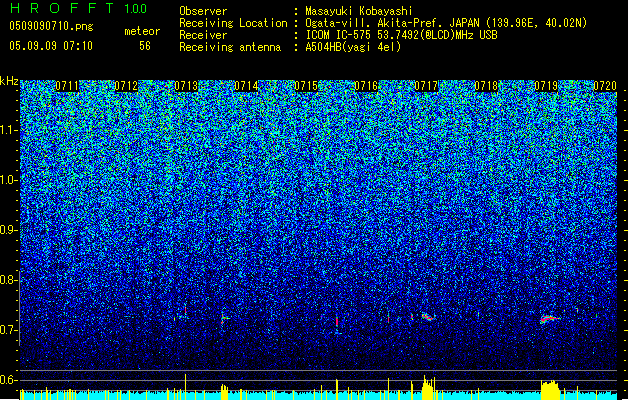629x400 pixels.
Task: Click the 0712 time marker
Action: point(126,86)
